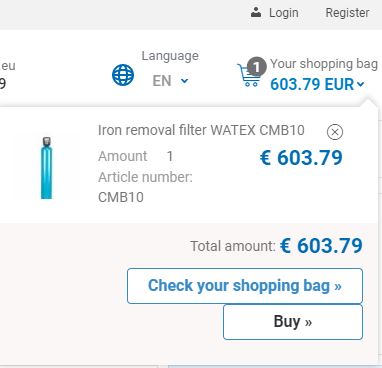Open Iron removal filter WATEX CMB10 title
Viewport: 382px width, 368px height.
[201, 130]
